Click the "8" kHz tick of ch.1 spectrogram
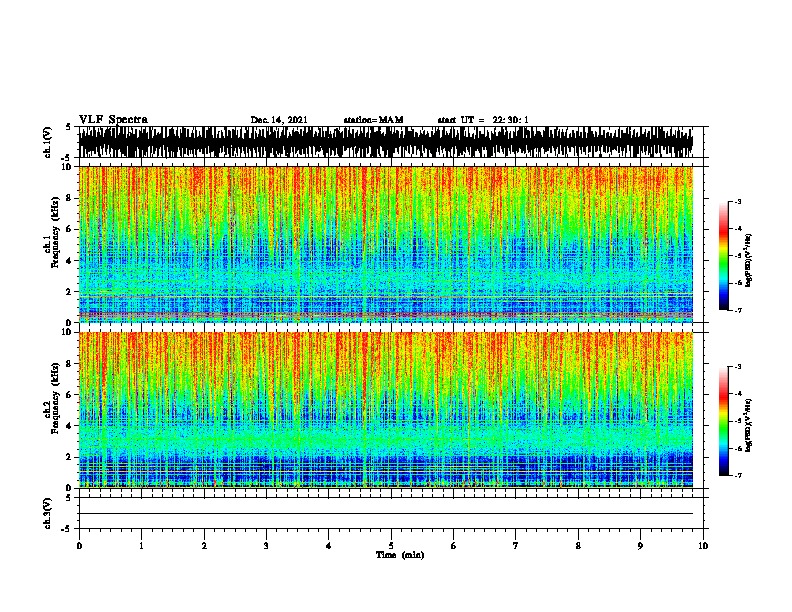 coord(69,198)
